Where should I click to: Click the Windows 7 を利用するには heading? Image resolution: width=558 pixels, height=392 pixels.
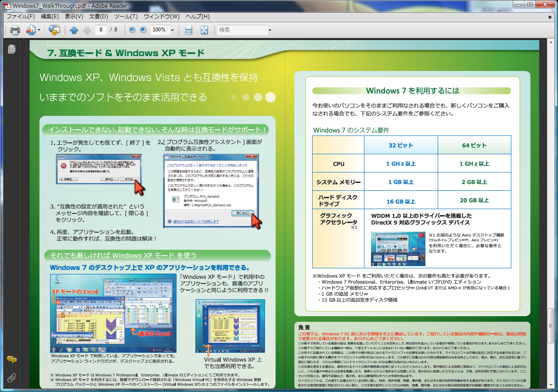tap(412, 91)
